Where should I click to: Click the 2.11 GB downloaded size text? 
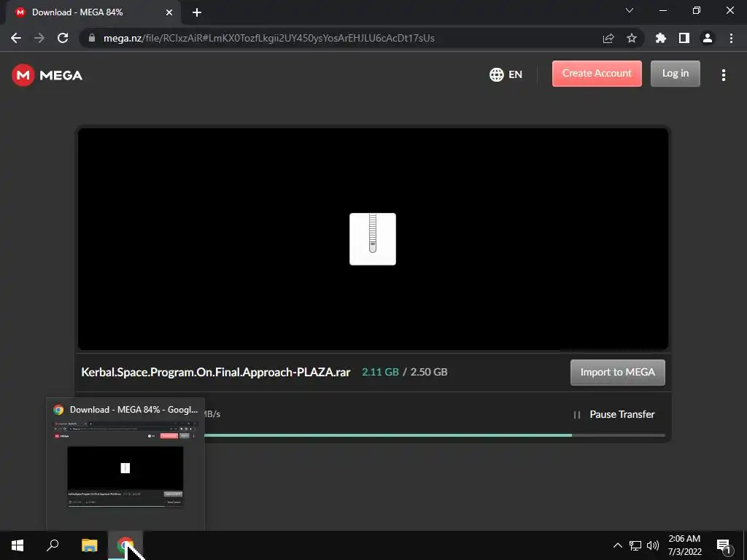(380, 373)
